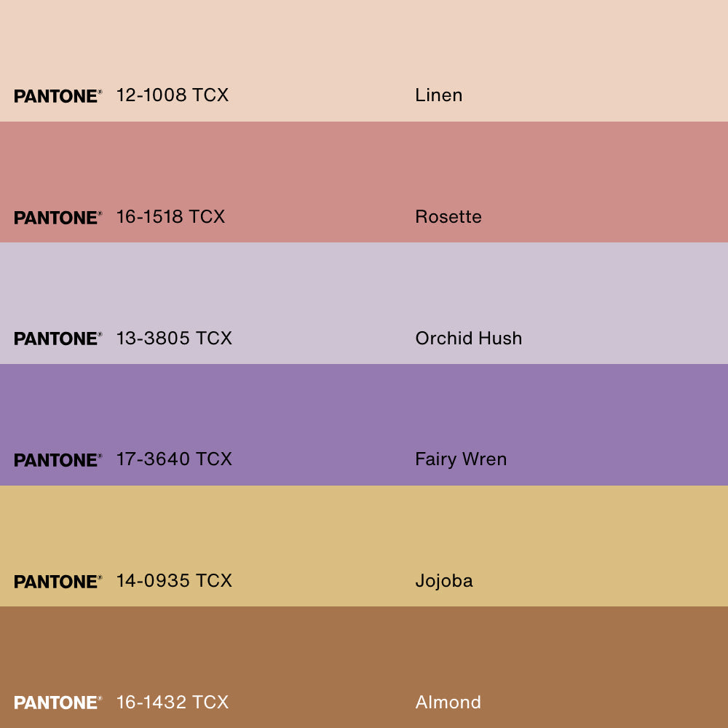Choose the Fairy Wren purple swatch
The width and height of the screenshot is (728, 728).
coord(364,425)
